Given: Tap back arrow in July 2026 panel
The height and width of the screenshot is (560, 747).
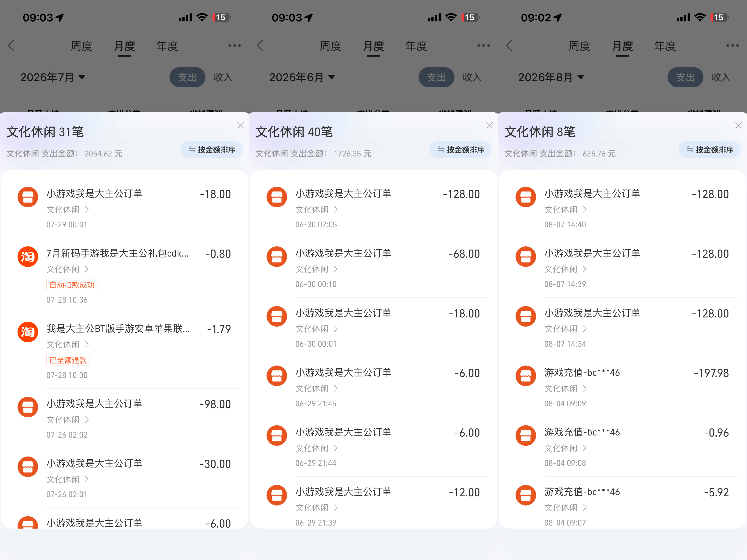Looking at the screenshot, I should click(x=11, y=46).
